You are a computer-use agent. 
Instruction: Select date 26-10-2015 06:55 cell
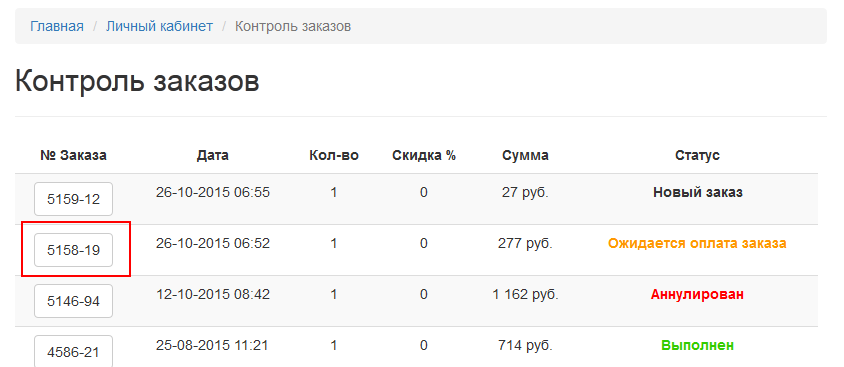[x=213, y=192]
